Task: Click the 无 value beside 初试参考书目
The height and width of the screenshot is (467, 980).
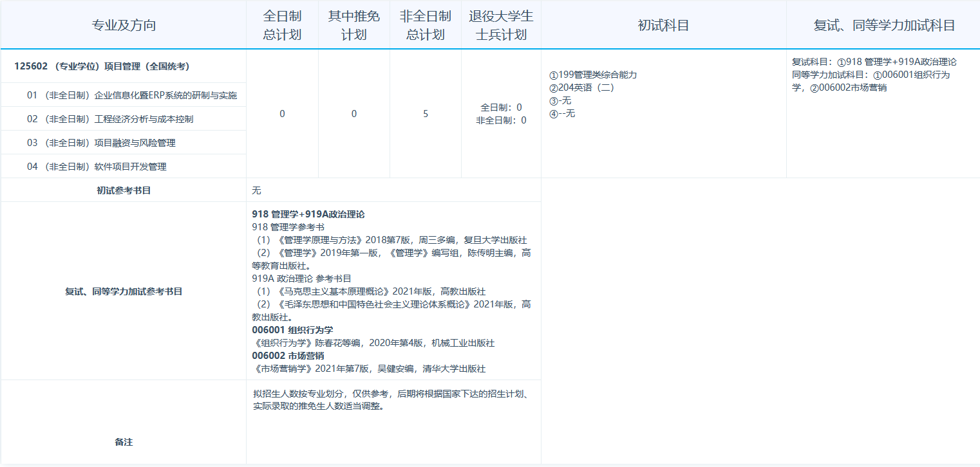Action: point(257,190)
